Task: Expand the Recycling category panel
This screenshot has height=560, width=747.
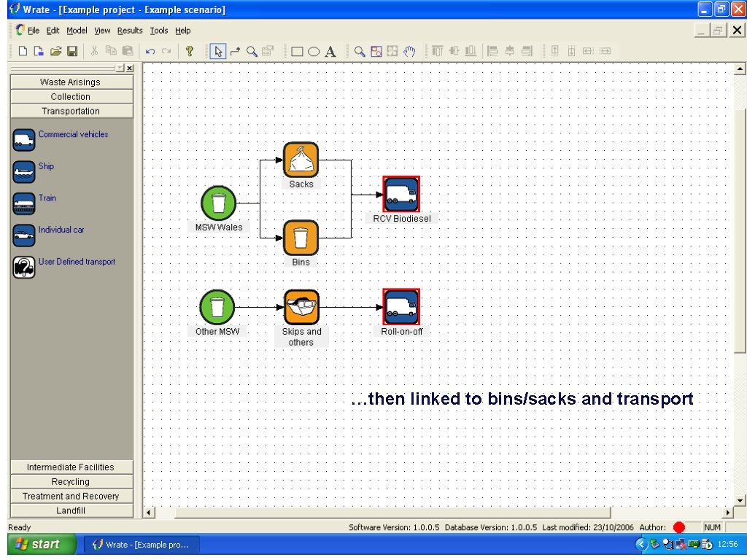Action: pos(70,481)
